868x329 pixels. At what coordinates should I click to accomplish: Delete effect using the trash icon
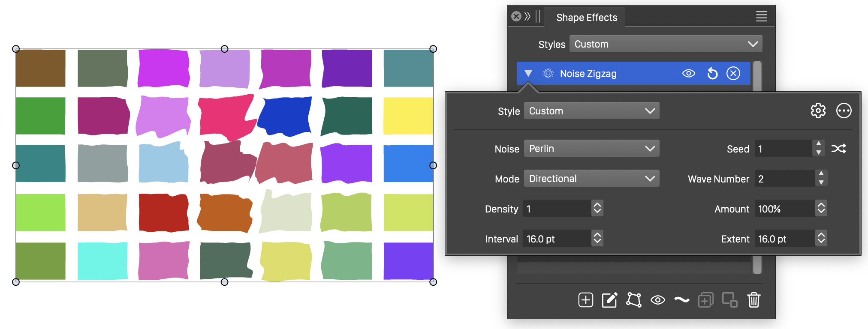coord(753,300)
